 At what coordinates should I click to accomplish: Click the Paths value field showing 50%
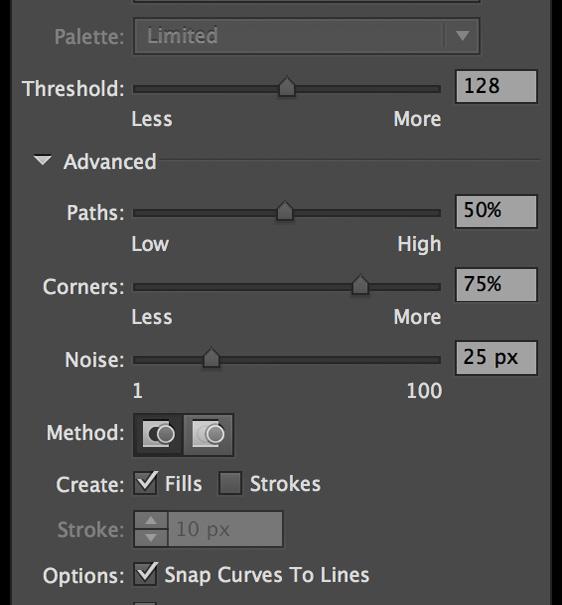point(496,211)
